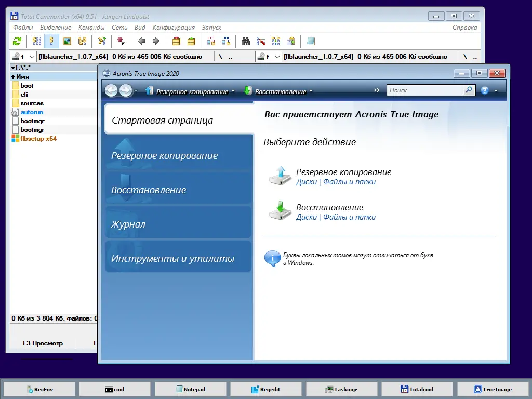The width and height of the screenshot is (532, 399).
Task: Open FTP connection icon in Total Commander toolbar
Action: click(211, 41)
